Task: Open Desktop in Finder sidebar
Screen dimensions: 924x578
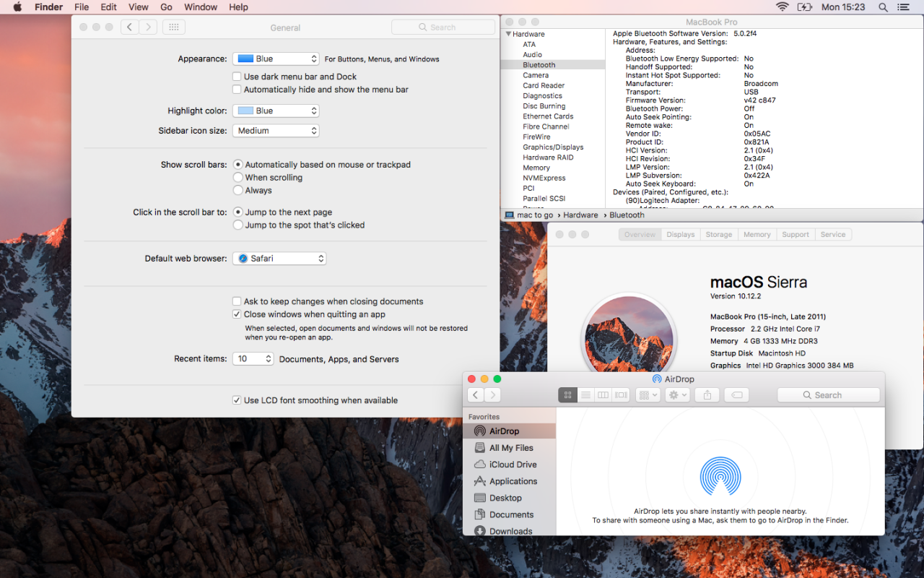Action: click(x=510, y=498)
